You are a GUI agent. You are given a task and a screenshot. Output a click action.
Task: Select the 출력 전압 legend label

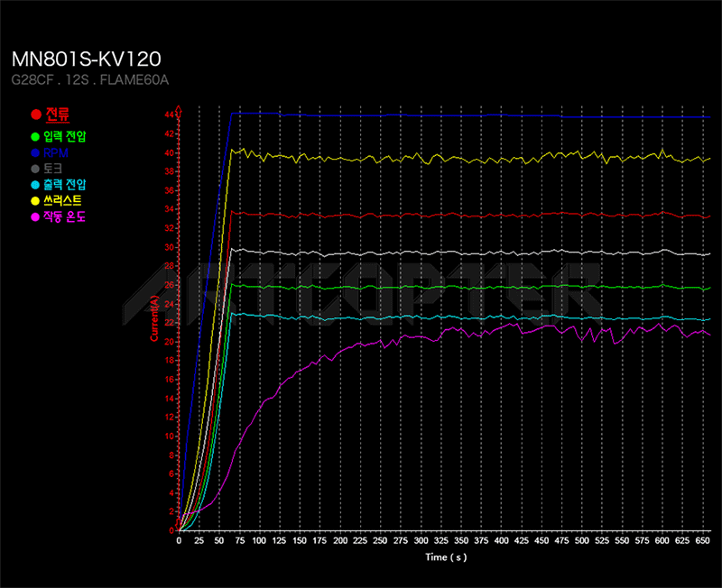[x=65, y=185]
